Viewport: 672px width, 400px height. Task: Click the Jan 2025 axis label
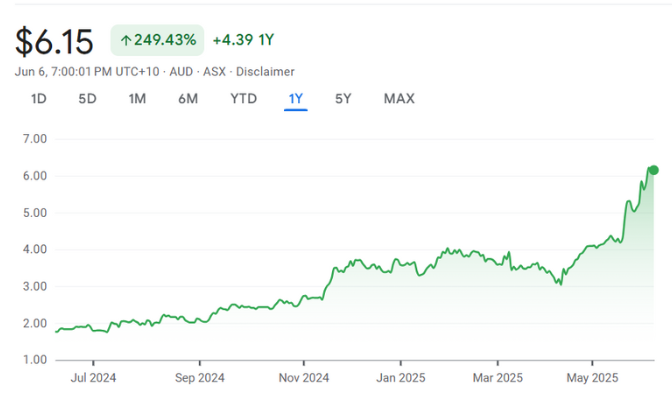click(x=401, y=378)
